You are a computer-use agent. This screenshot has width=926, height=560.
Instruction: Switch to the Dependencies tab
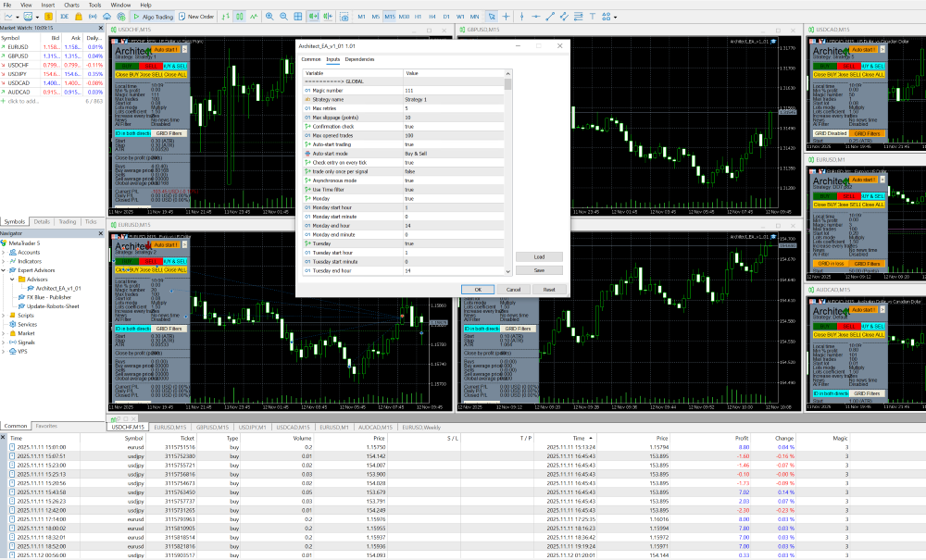point(359,59)
